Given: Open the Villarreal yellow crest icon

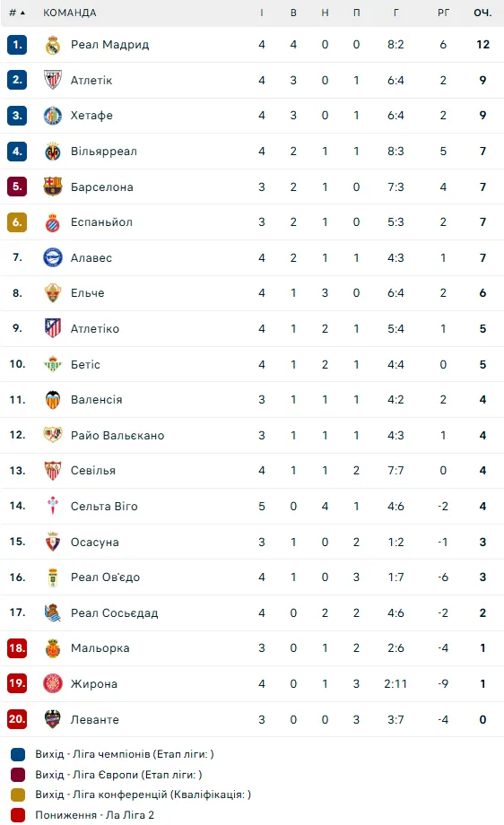Looking at the screenshot, I should coord(53,152).
